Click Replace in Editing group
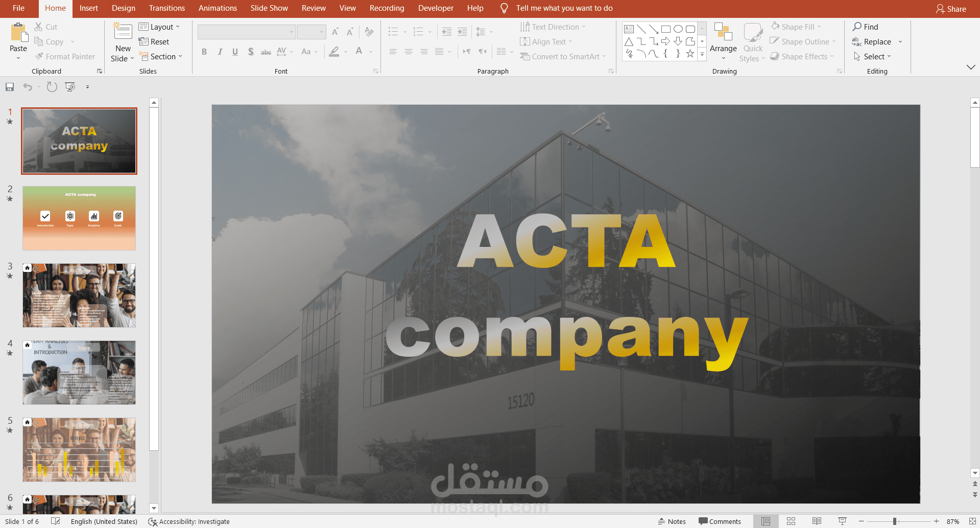 [872, 42]
